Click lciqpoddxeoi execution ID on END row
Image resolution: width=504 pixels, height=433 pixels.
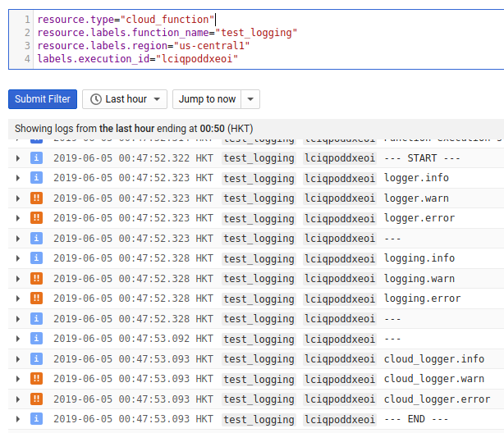340,420
